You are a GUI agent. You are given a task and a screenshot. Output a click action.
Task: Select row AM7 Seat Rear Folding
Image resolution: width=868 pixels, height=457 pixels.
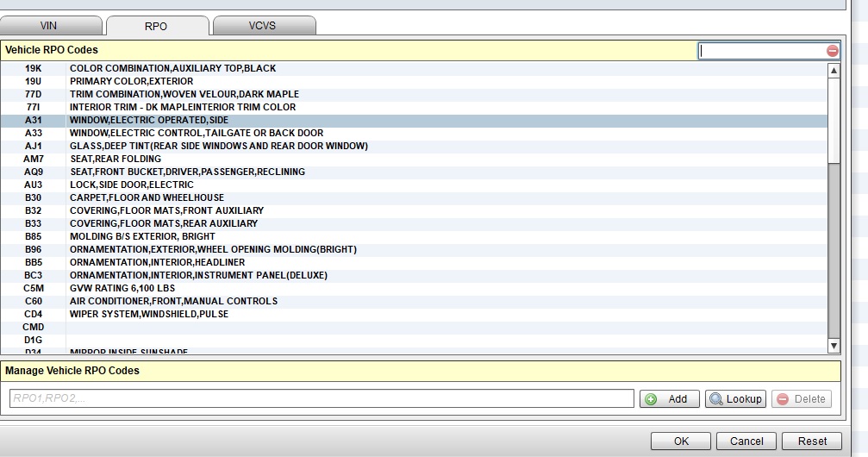tap(414, 159)
